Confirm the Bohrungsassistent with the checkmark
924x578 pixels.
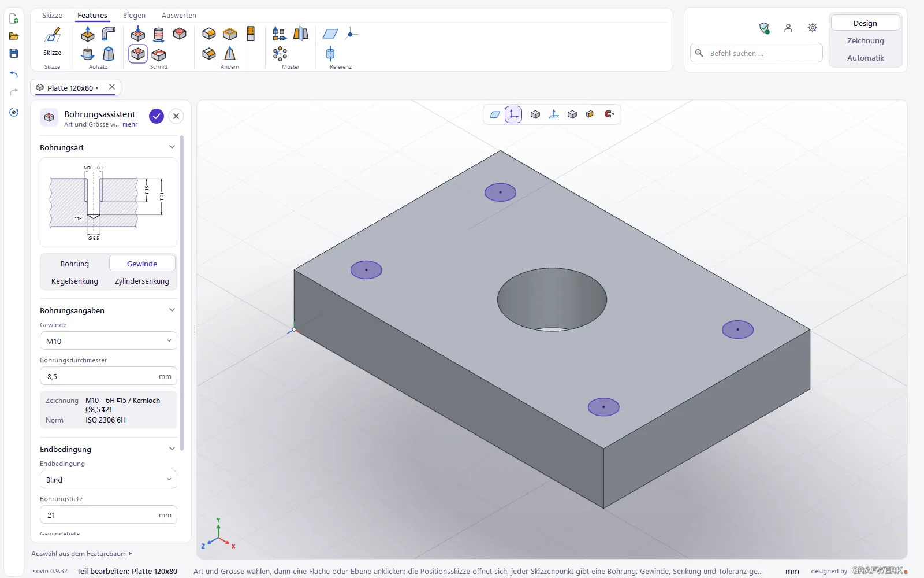click(157, 116)
